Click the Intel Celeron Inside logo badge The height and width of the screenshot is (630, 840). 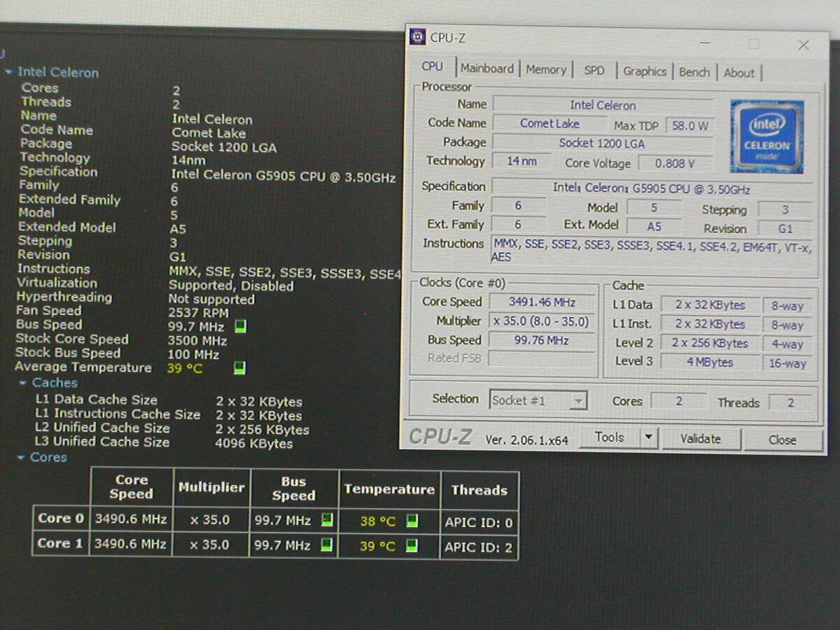coord(766,136)
